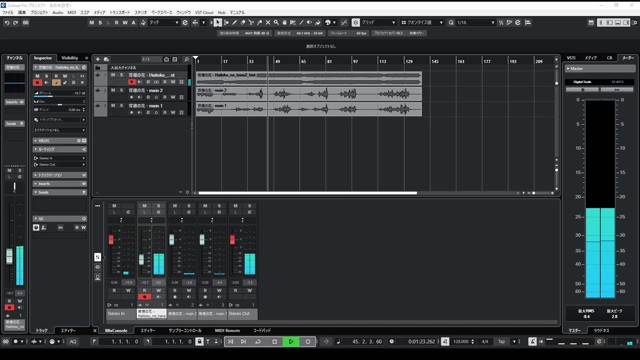
Task: Open Stereo Out output routing dropdown
Action: pos(60,164)
